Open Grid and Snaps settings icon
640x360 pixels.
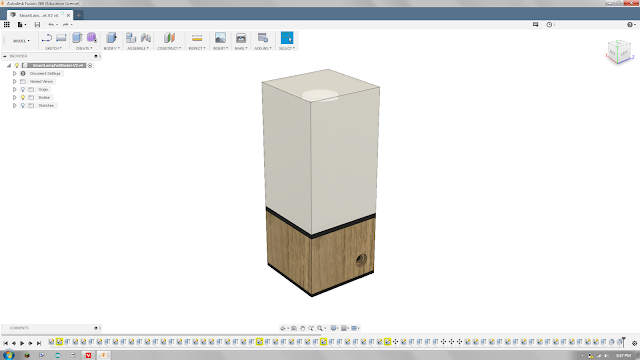(345, 328)
